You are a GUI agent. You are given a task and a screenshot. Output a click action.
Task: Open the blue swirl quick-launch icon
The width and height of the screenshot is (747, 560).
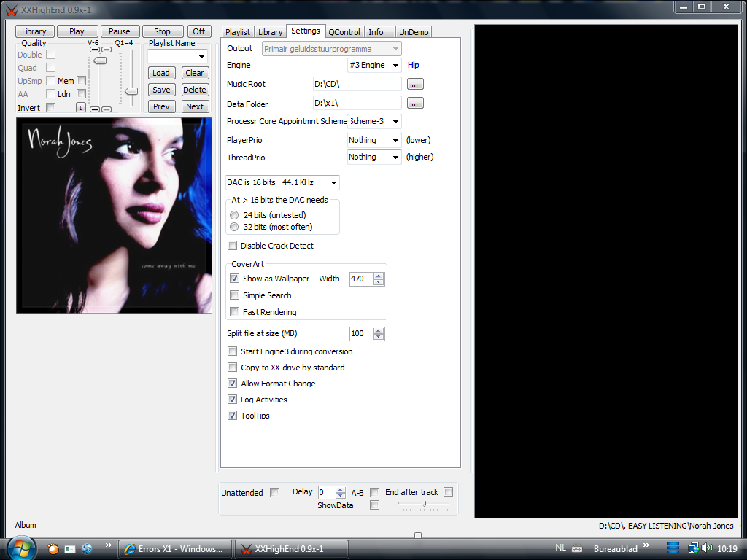88,548
